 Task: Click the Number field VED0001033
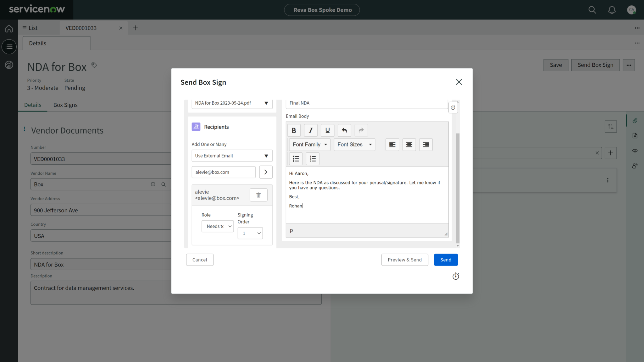101,159
